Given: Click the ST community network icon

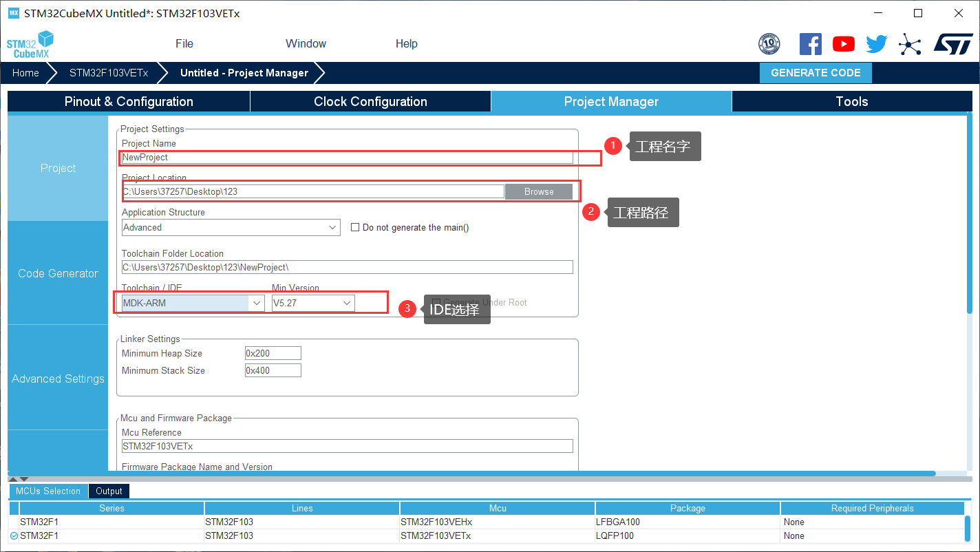Looking at the screenshot, I should [910, 45].
